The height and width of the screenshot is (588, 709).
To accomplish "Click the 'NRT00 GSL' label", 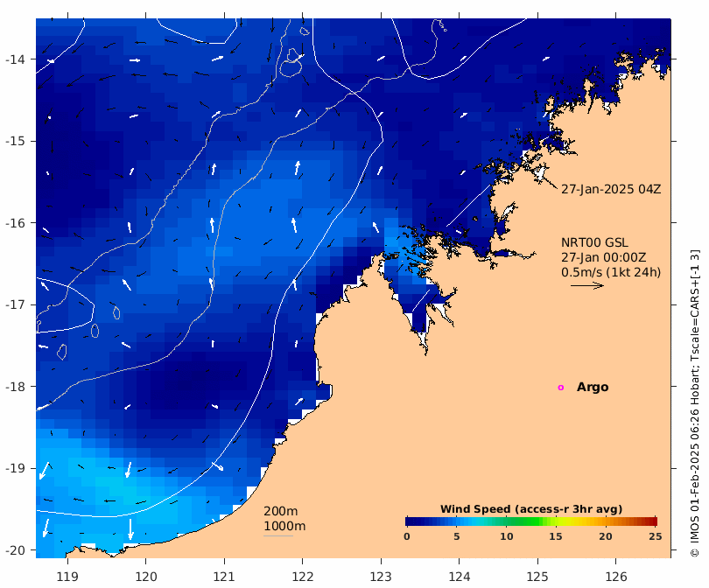I will (594, 242).
